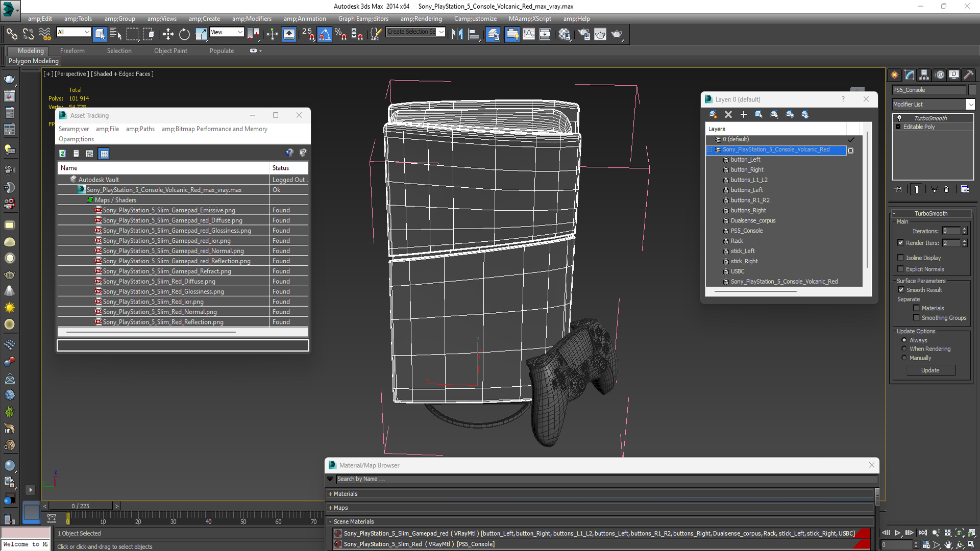
Task: Open Paths menu in Asset Tracking
Action: tap(140, 129)
